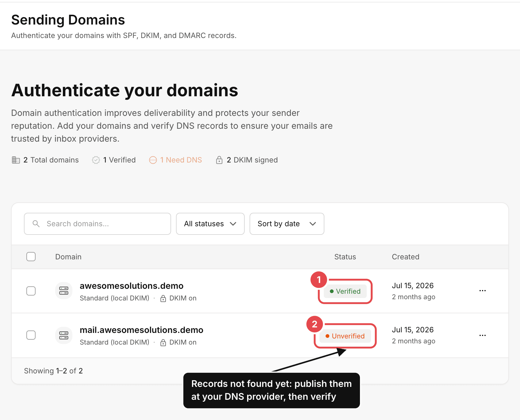This screenshot has width=520, height=420.
Task: Filter by 1 Need DNS stat
Action: [176, 160]
